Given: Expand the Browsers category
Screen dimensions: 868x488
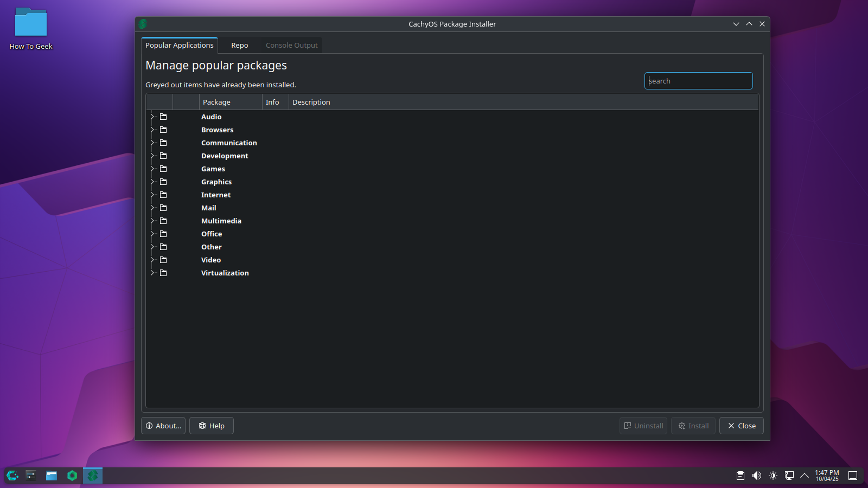Looking at the screenshot, I should [x=152, y=130].
